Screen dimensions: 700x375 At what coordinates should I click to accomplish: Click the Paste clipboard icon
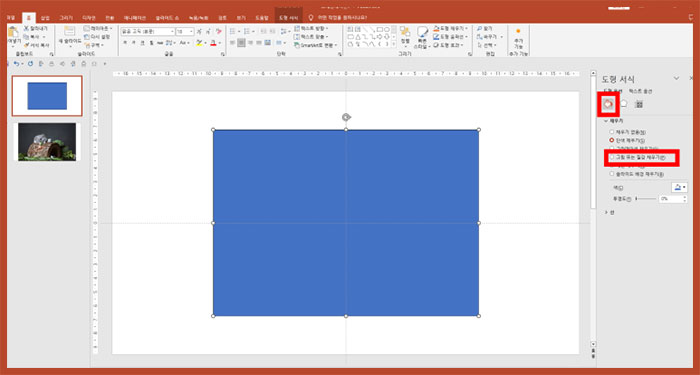(13, 32)
